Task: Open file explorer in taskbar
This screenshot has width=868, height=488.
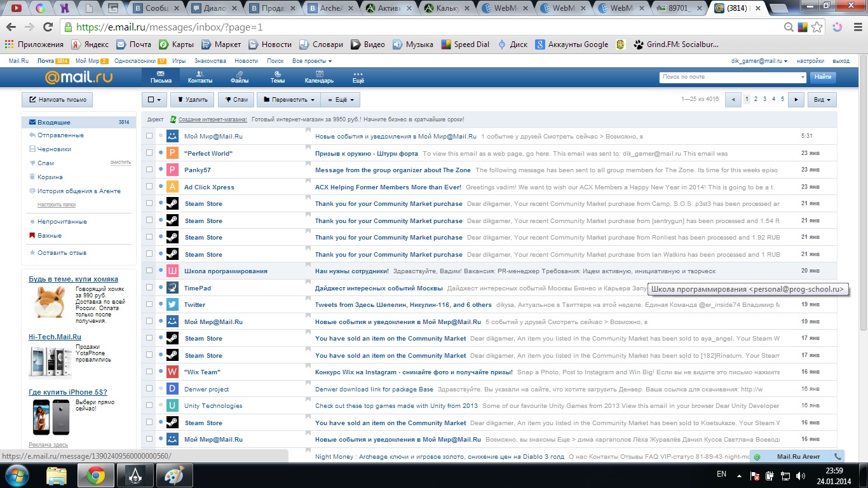Action: (57, 475)
